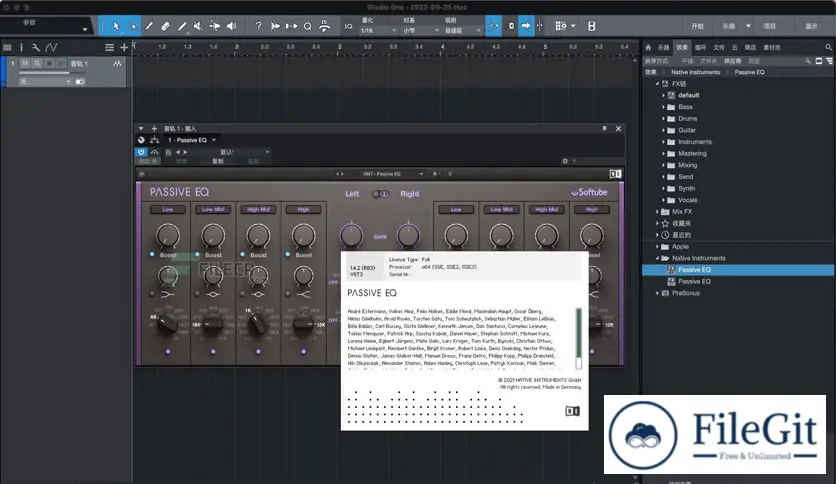Expand the Mix FX node
836x484 pixels.
tap(657, 212)
